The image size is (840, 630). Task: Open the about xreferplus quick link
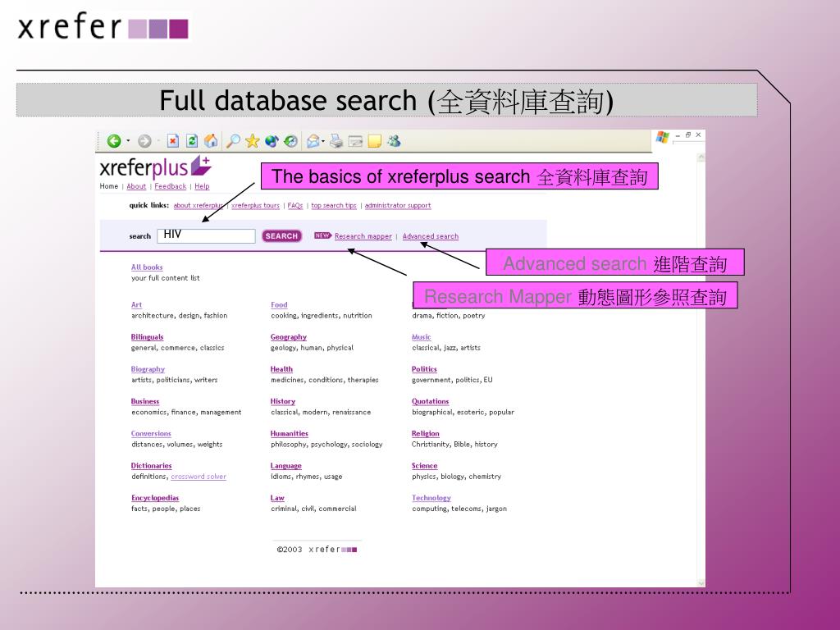(199, 205)
